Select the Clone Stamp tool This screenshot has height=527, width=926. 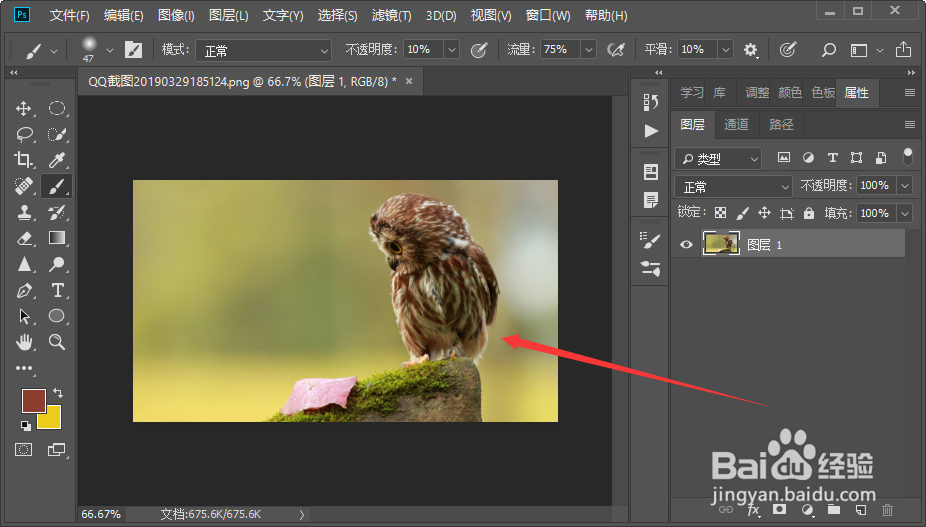[24, 212]
